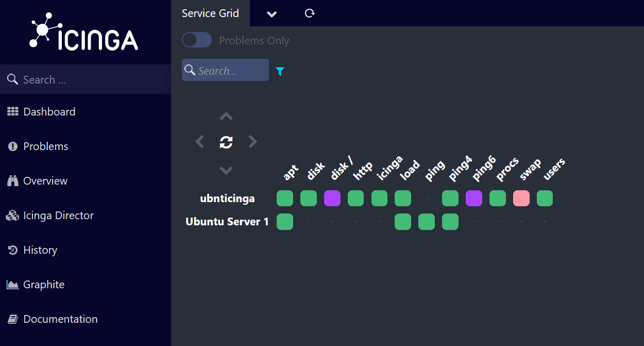Click the grid search input field
The image size is (644, 346).
231,71
